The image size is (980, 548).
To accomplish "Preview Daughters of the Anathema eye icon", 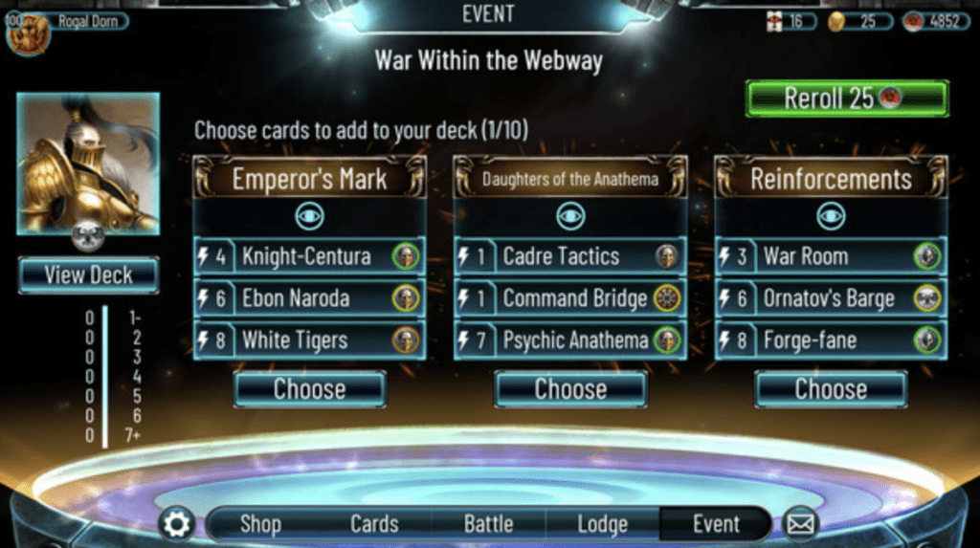I will (x=570, y=216).
